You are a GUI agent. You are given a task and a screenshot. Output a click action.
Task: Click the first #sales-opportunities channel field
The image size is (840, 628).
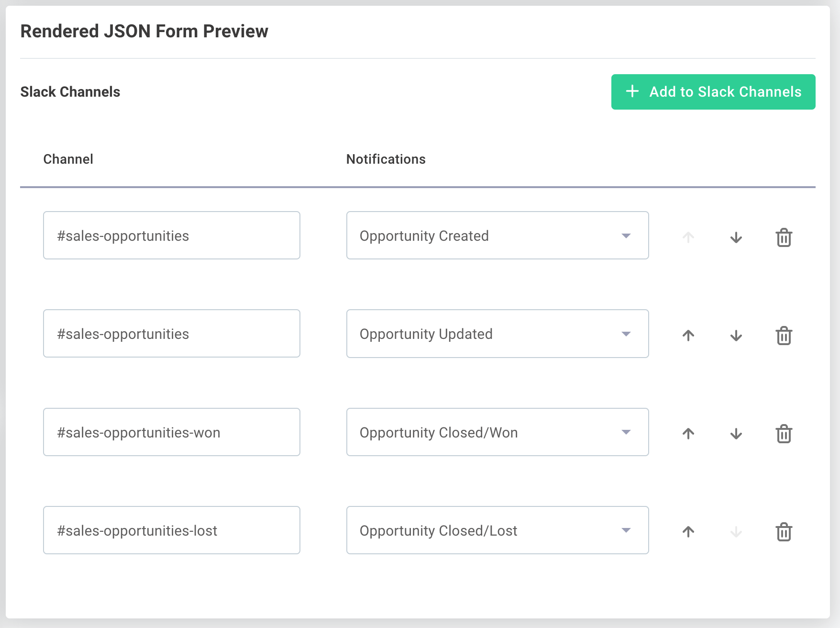171,235
